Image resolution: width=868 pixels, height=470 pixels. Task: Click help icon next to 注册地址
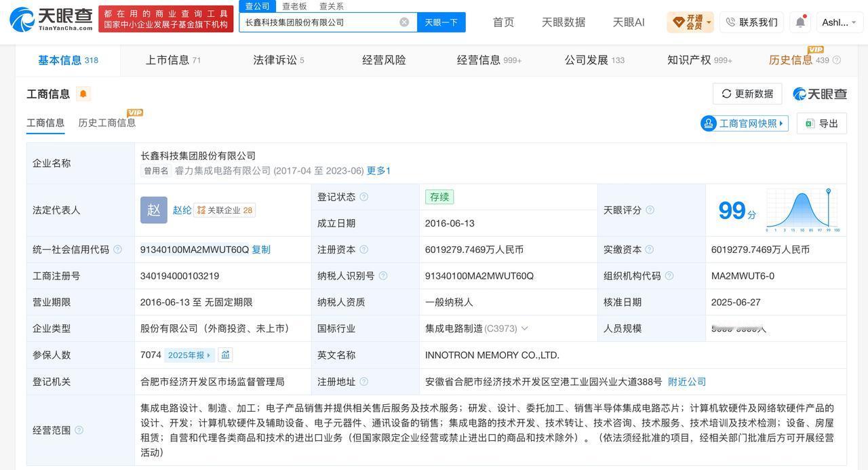(x=364, y=382)
